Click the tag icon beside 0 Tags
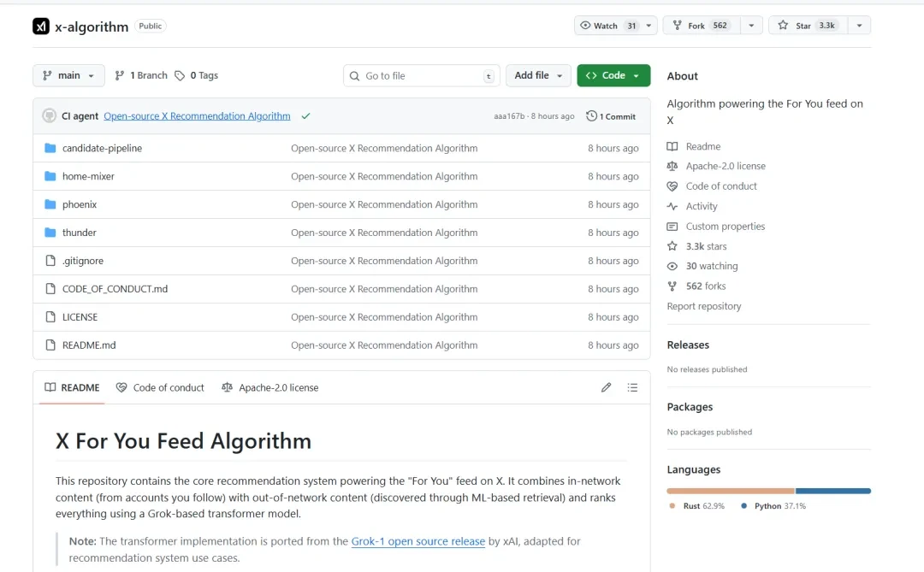 [180, 75]
